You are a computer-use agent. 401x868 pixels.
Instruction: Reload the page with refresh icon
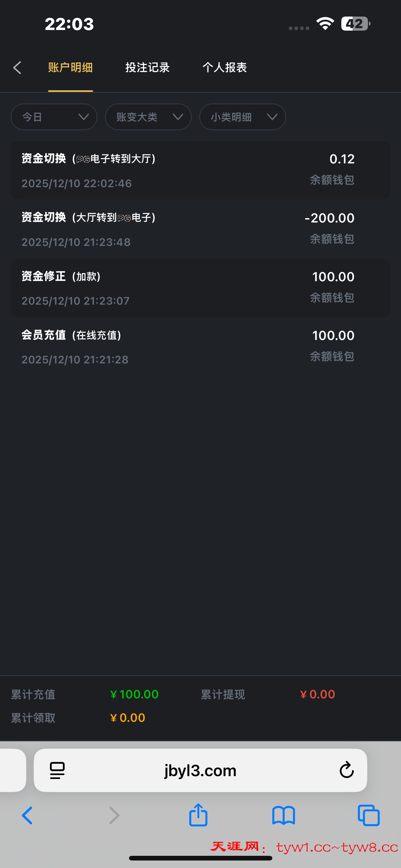click(346, 770)
